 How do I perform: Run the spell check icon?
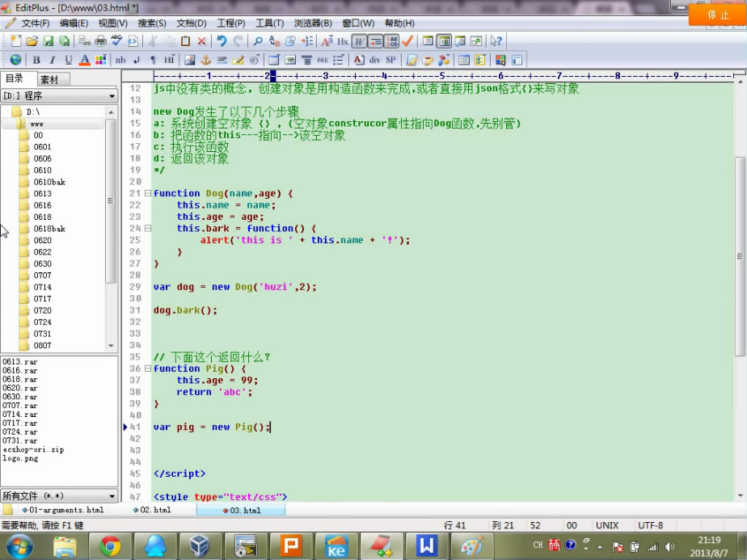116,41
